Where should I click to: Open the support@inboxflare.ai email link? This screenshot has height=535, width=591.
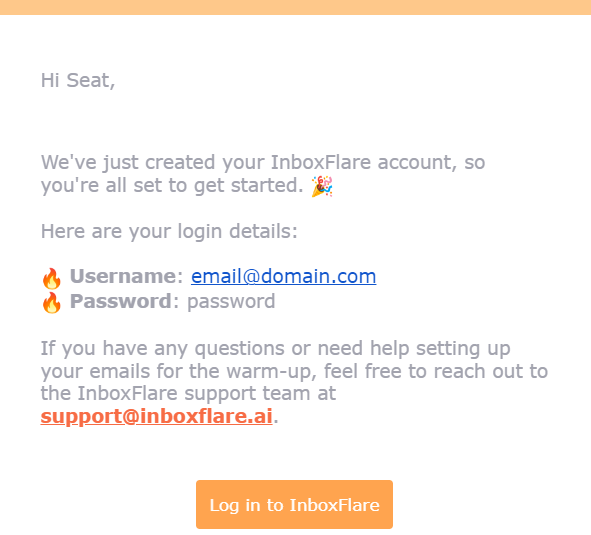coord(156,417)
